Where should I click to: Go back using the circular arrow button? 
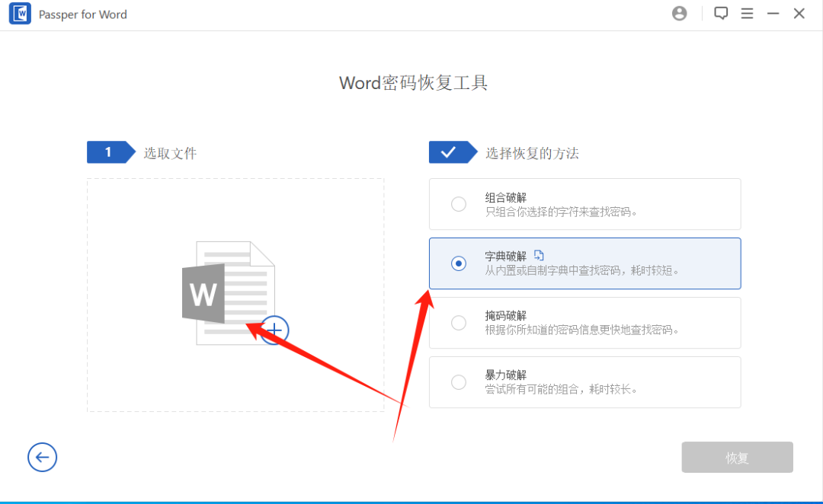pyautogui.click(x=42, y=457)
